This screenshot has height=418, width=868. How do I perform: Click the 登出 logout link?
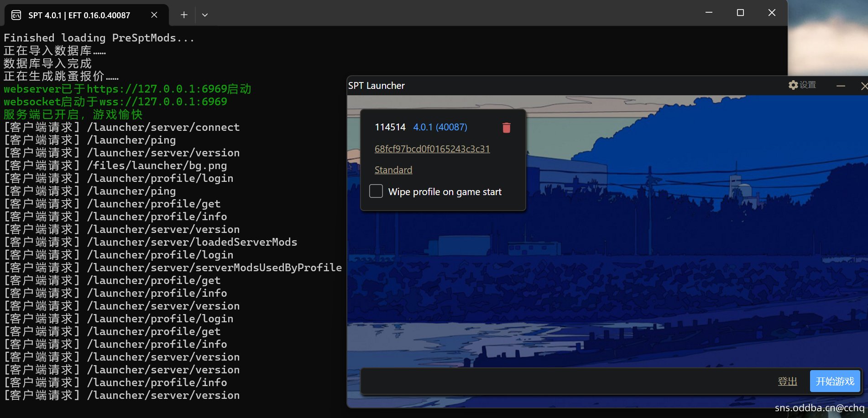point(787,381)
